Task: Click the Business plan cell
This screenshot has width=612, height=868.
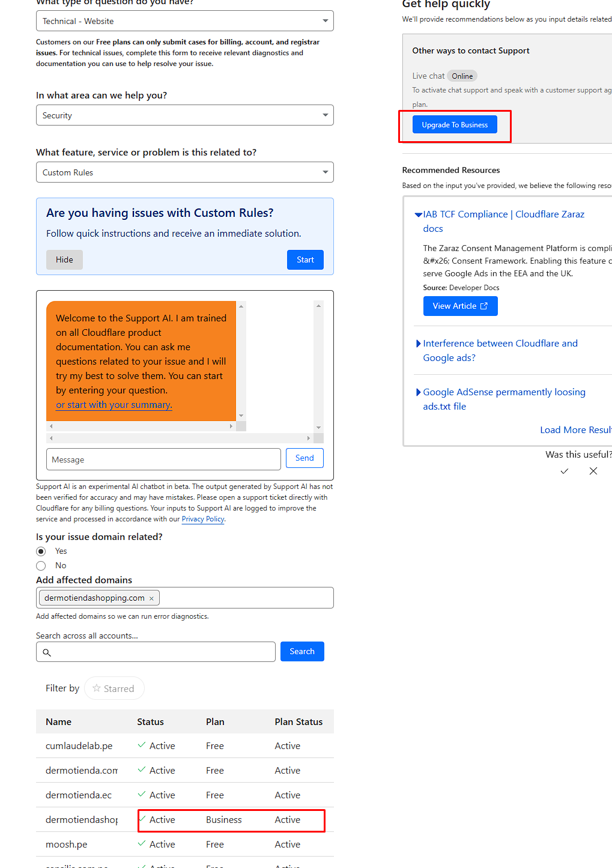Action: [224, 820]
